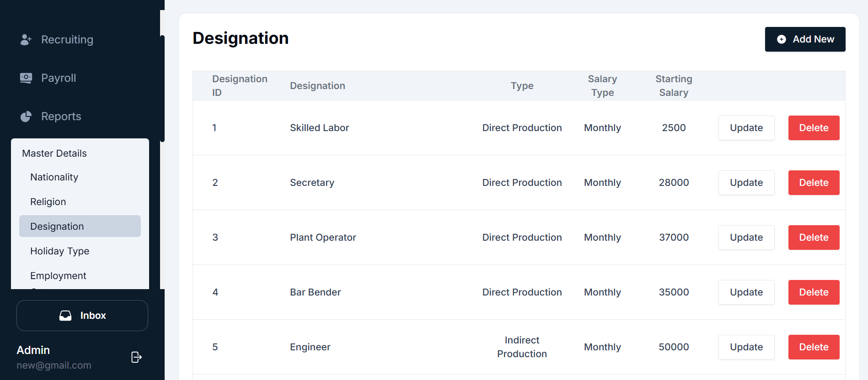The width and height of the screenshot is (868, 380).
Task: Click the logout icon beside Admin
Action: pyautogui.click(x=136, y=357)
